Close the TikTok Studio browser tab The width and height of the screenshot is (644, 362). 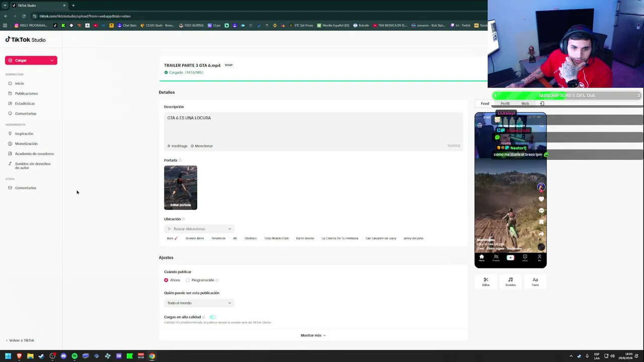[64, 6]
